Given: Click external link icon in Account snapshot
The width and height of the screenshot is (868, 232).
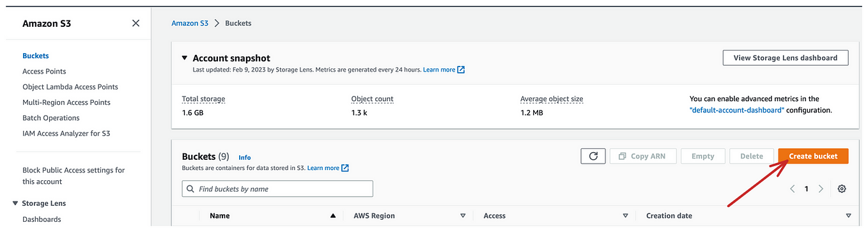Looking at the screenshot, I should click(x=461, y=70).
